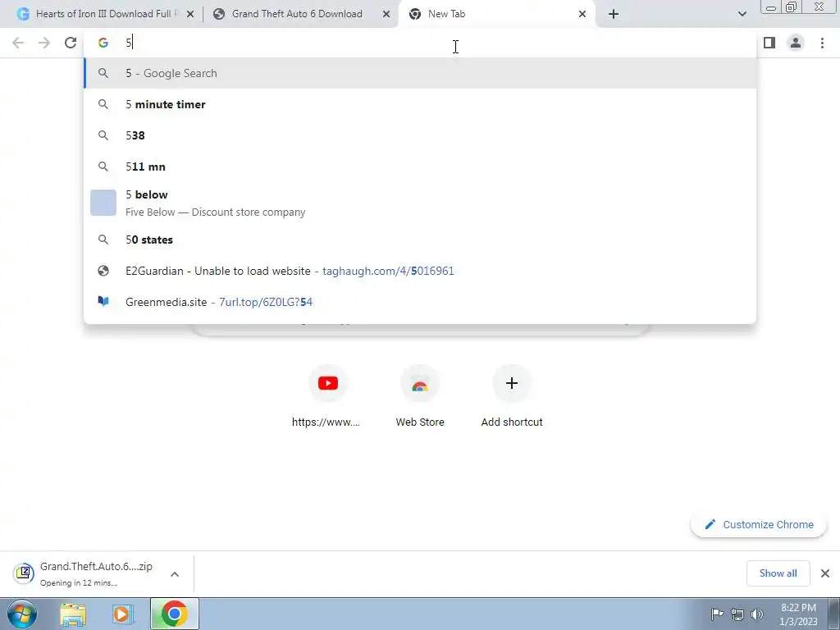
Task: Close the Hearts of Iron III tab
Action: (x=190, y=15)
